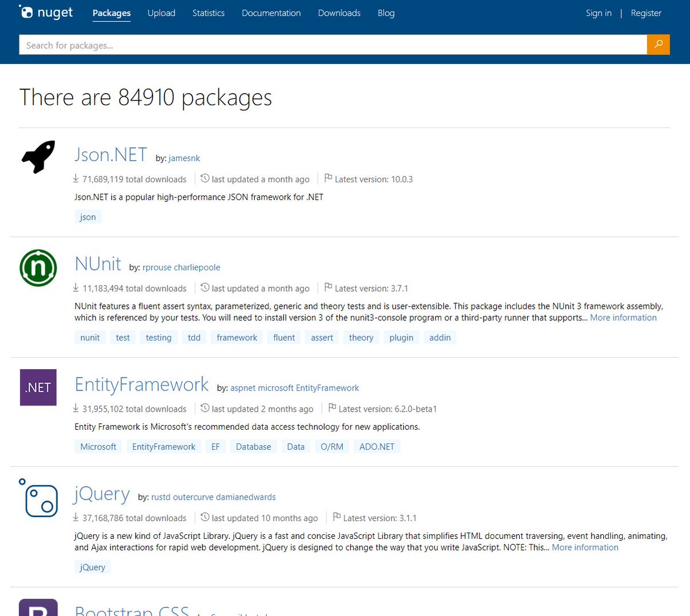Screen dimensions: 690x616
Task: Open the Json.NET package title
Action: pos(111,155)
